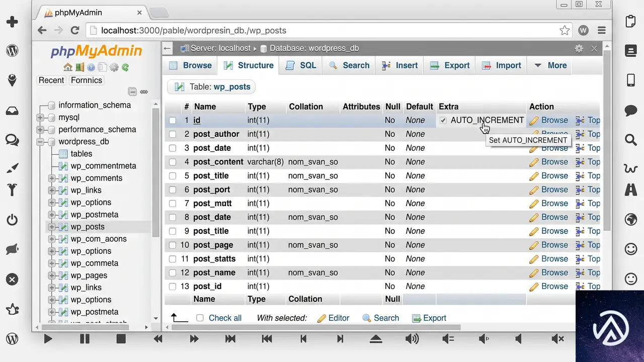
Task: Switch to the Browse tab
Action: pyautogui.click(x=190, y=65)
